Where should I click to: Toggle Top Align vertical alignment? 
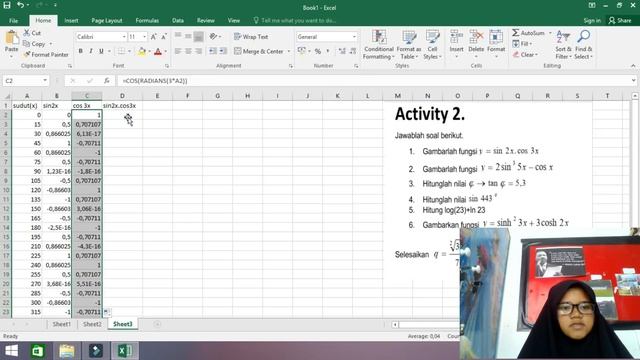(178, 36)
